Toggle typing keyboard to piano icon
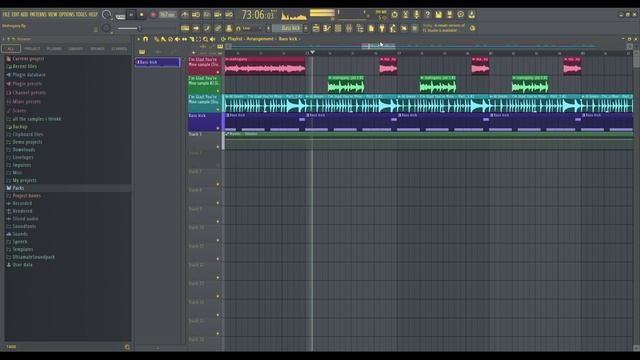 pyautogui.click(x=185, y=28)
